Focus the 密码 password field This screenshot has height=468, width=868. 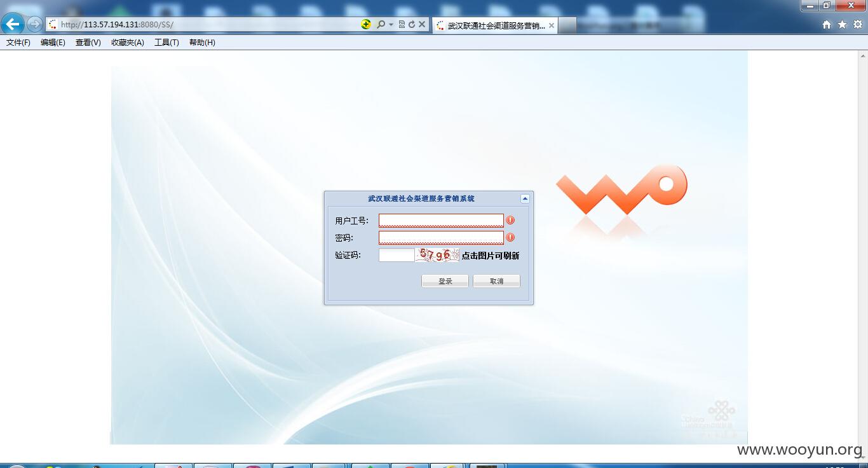pyautogui.click(x=441, y=238)
